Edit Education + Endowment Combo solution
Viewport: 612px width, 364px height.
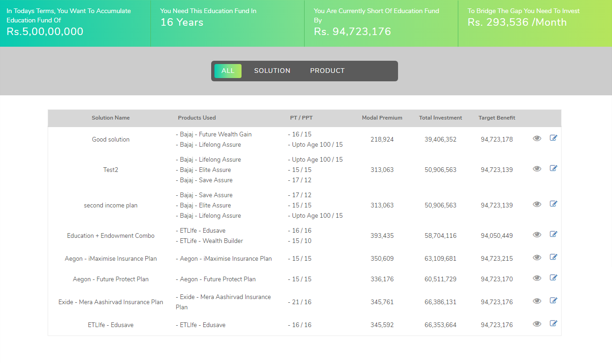click(554, 234)
